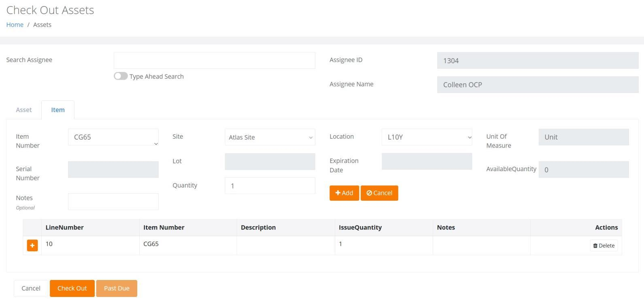Click the Lot field
644x299 pixels.
pyautogui.click(x=270, y=161)
